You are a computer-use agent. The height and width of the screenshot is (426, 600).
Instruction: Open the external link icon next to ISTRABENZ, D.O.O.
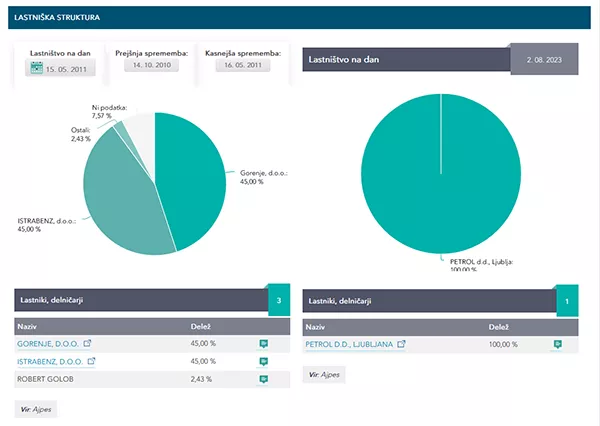click(91, 361)
